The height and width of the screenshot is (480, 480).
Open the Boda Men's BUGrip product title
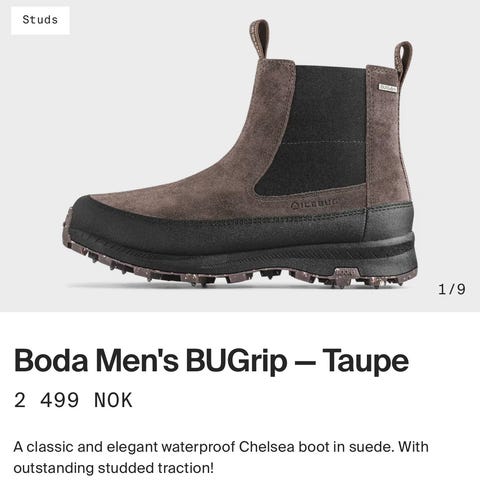(x=211, y=361)
